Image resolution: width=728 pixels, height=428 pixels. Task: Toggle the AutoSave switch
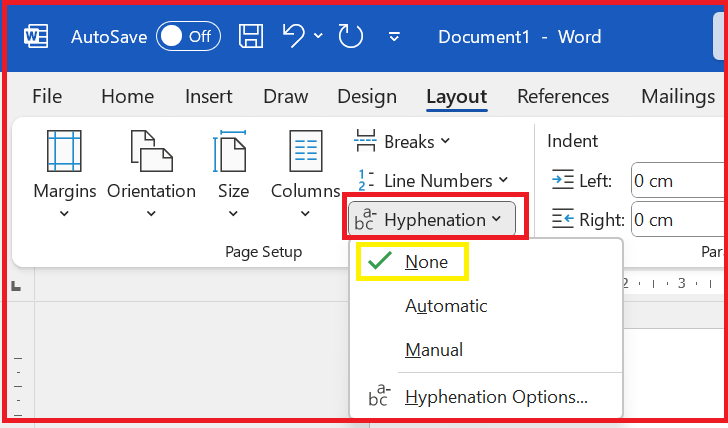point(188,36)
